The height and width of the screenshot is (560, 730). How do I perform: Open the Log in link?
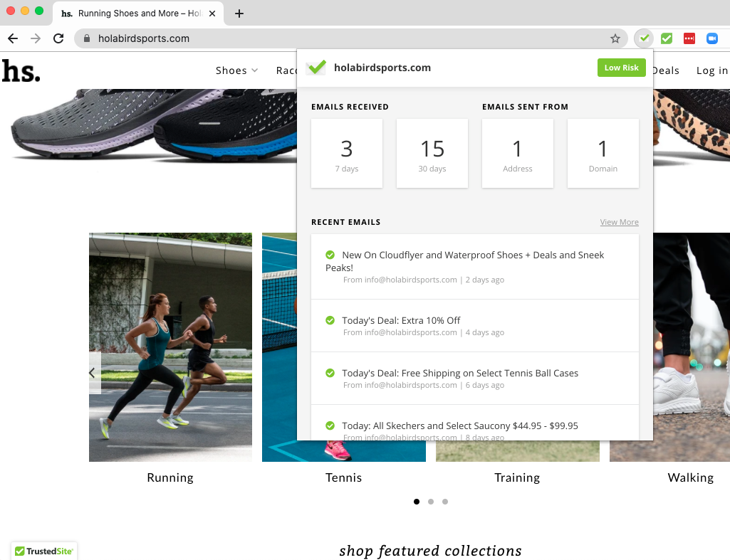tap(712, 70)
